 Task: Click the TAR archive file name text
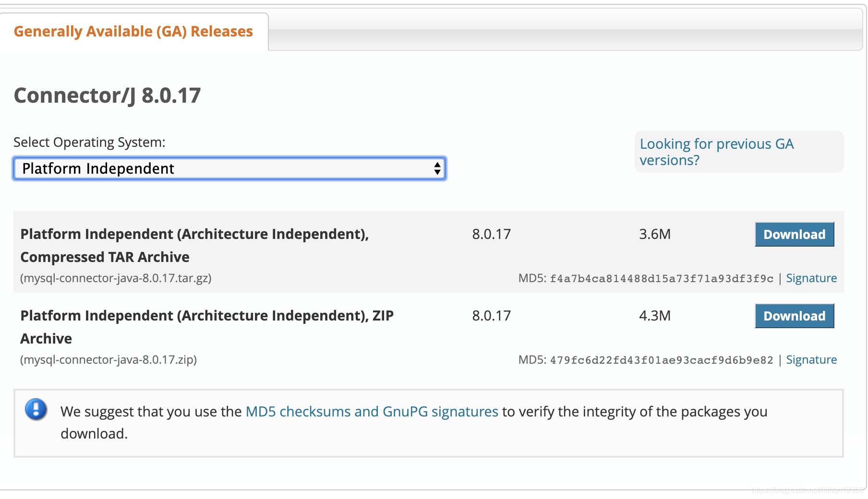[x=115, y=278]
